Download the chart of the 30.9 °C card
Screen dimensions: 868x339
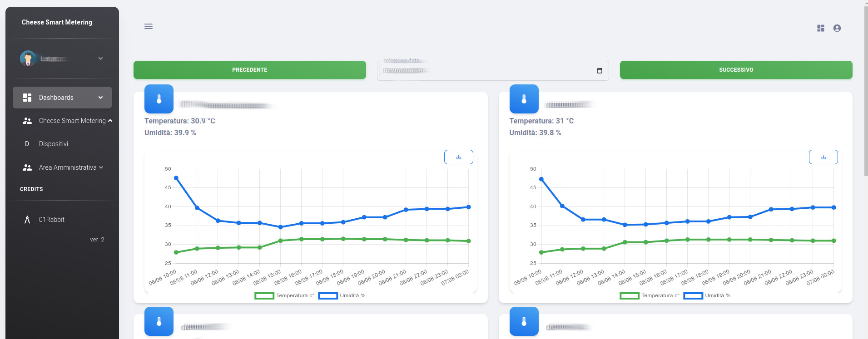[x=459, y=157]
